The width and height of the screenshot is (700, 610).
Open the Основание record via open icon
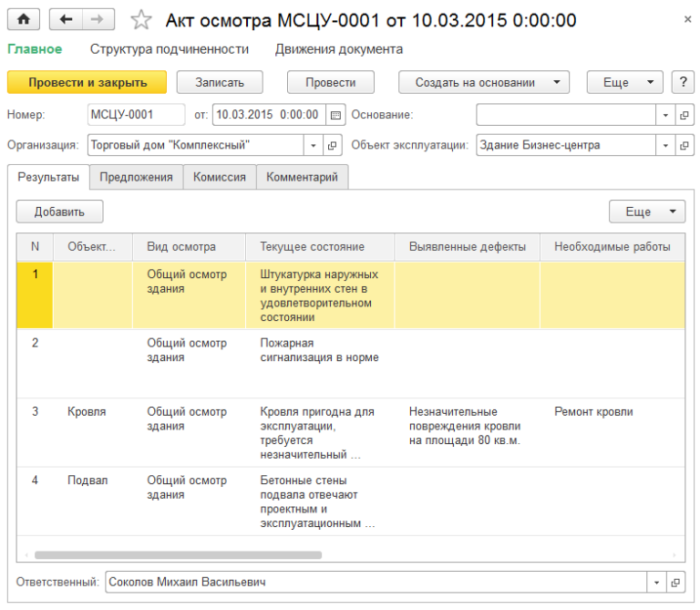coord(684,116)
